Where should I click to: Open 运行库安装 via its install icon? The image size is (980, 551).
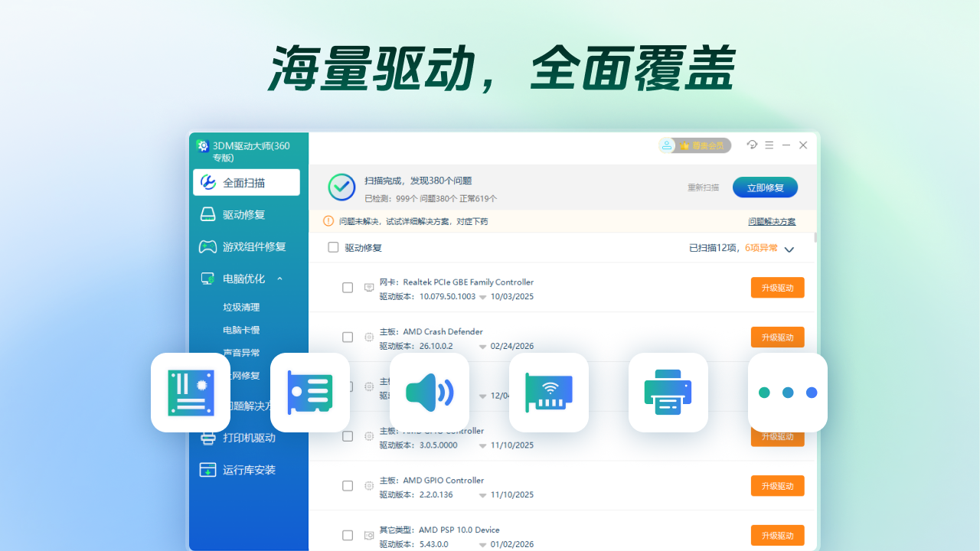(x=207, y=470)
